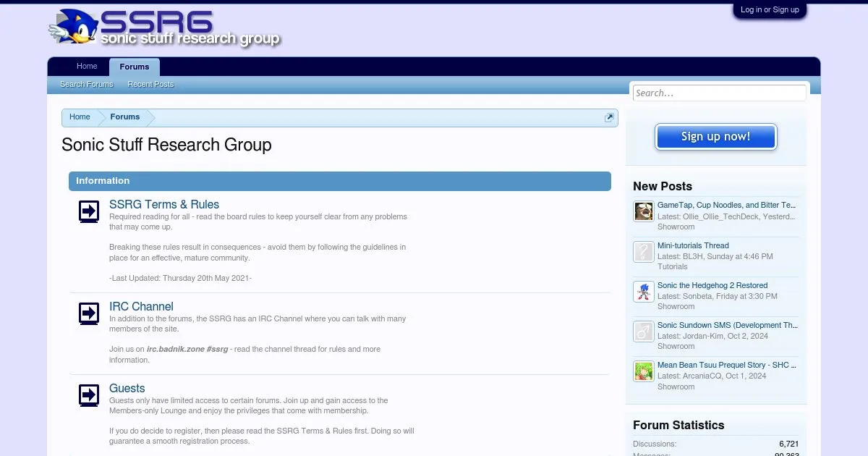Open quick navigation icon in breadcrumb bar
The width and height of the screenshot is (868, 456).
point(609,117)
